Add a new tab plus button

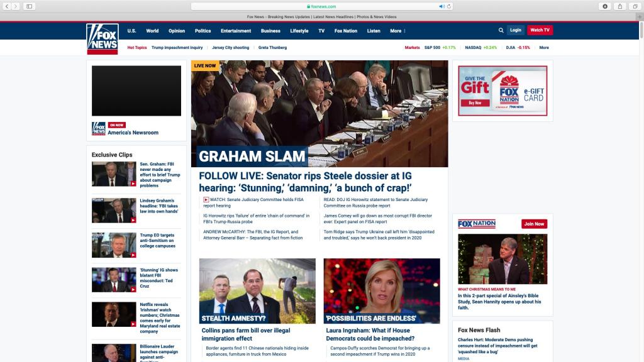[x=640, y=17]
